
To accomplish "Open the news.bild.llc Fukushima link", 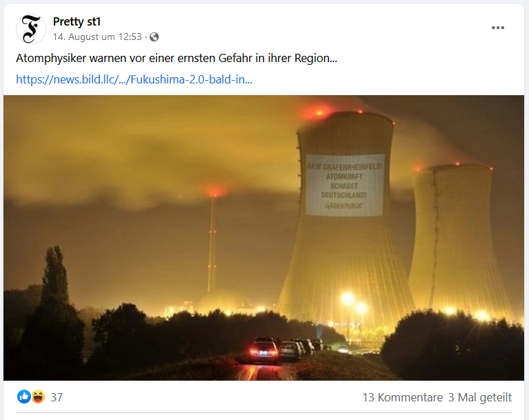I will pos(134,79).
